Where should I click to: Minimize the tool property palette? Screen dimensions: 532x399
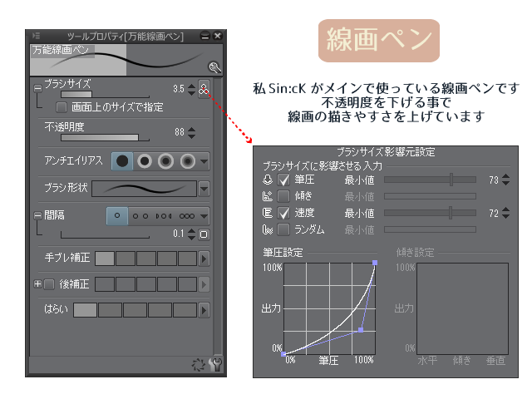click(x=205, y=36)
